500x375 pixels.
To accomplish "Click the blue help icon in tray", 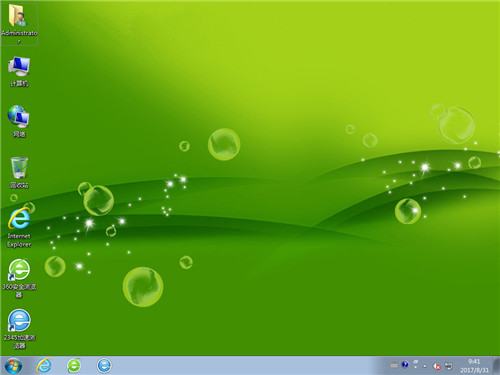I will click(405, 364).
